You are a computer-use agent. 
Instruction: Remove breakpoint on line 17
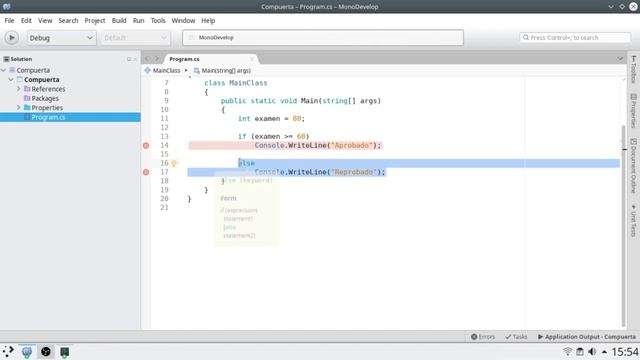(x=146, y=172)
